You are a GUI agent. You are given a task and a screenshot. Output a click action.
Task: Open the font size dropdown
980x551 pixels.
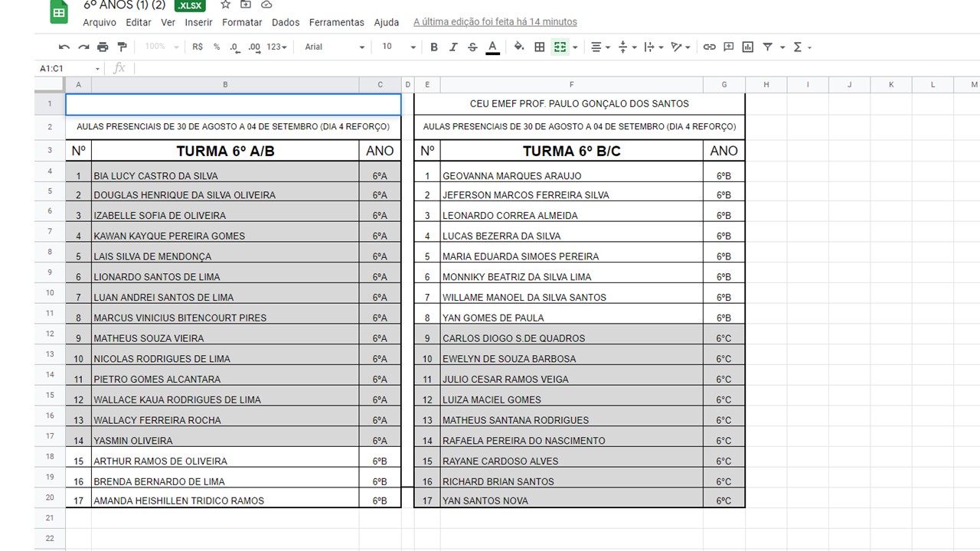point(398,47)
